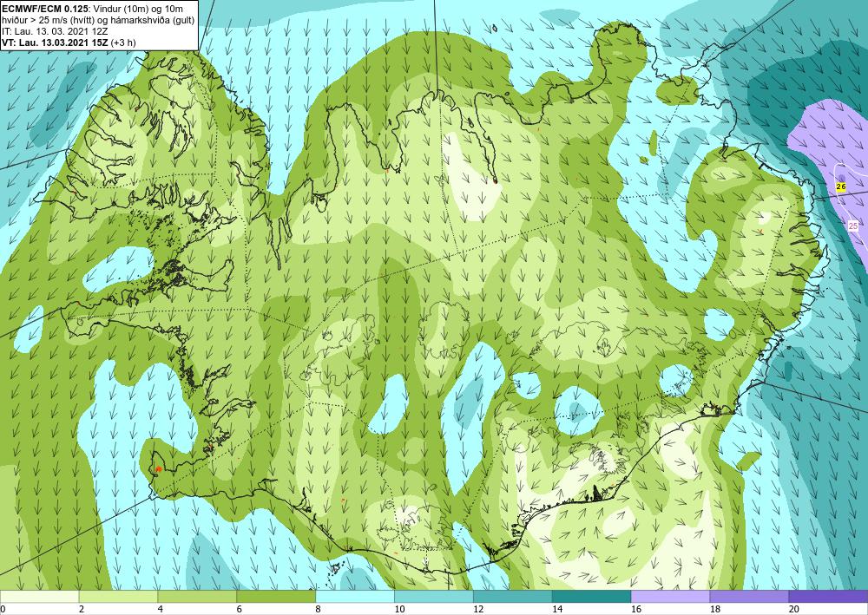This screenshot has height=615, width=868.
Task: Select the 16–18 m/s light purple color band
Action: [x=670, y=597]
